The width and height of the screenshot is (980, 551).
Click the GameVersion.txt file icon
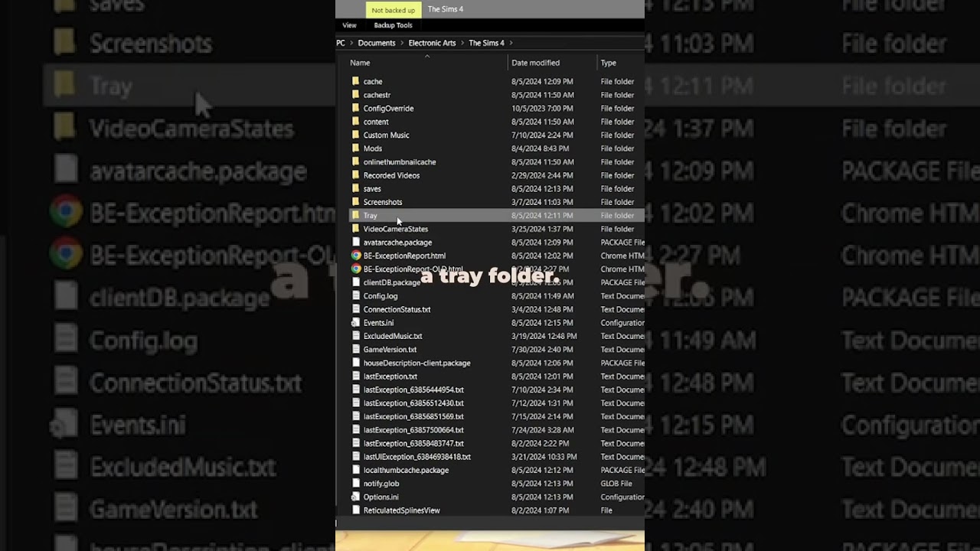pos(355,349)
